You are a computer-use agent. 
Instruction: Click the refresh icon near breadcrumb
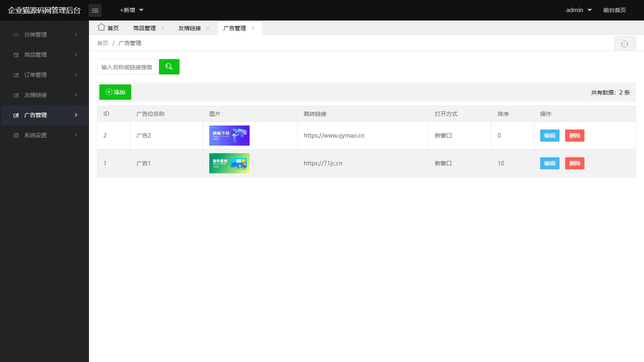tap(625, 43)
